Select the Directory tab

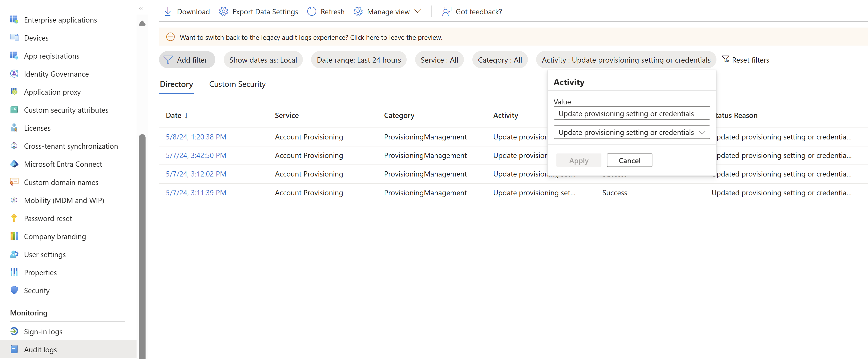tap(177, 84)
